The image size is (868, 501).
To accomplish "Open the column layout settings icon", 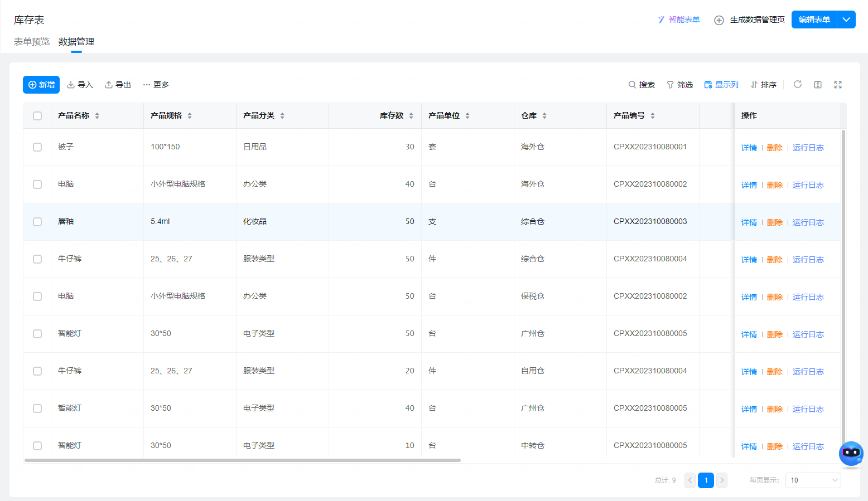I will tap(818, 85).
